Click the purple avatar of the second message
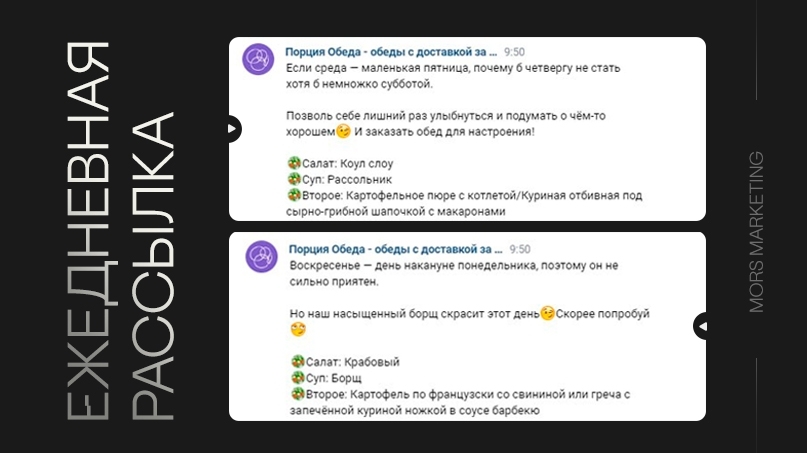This screenshot has width=807, height=453. (x=261, y=256)
